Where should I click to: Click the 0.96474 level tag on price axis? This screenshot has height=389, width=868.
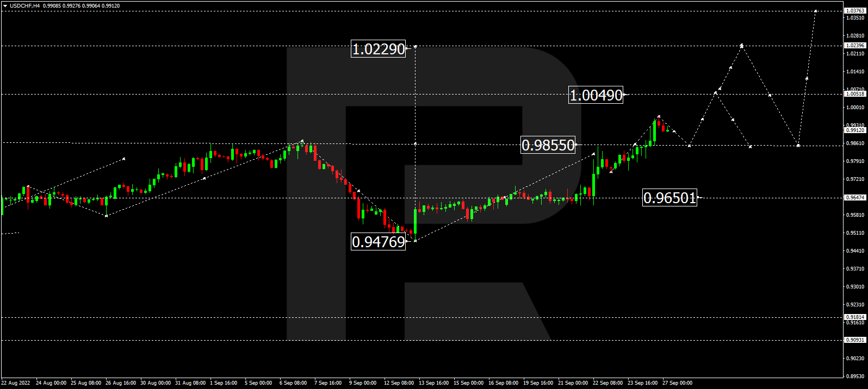[x=855, y=198]
